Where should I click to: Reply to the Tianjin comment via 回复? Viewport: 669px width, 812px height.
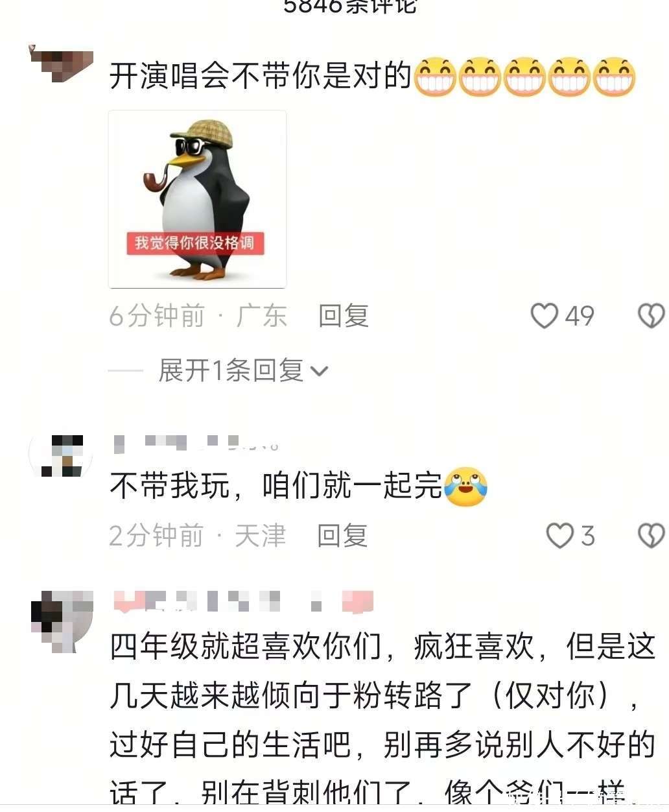[342, 536]
